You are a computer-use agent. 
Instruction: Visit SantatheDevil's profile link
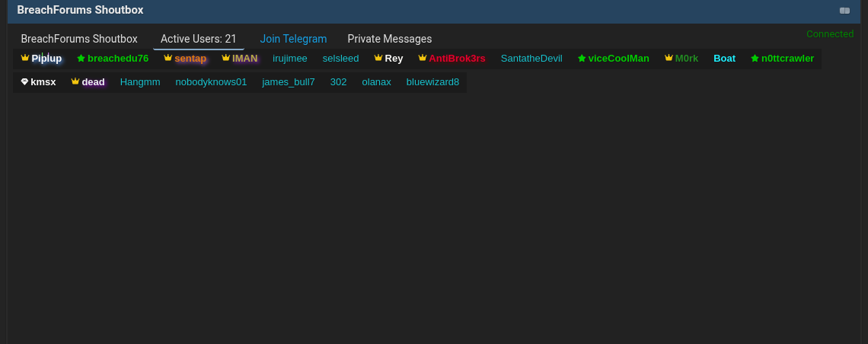pos(531,59)
